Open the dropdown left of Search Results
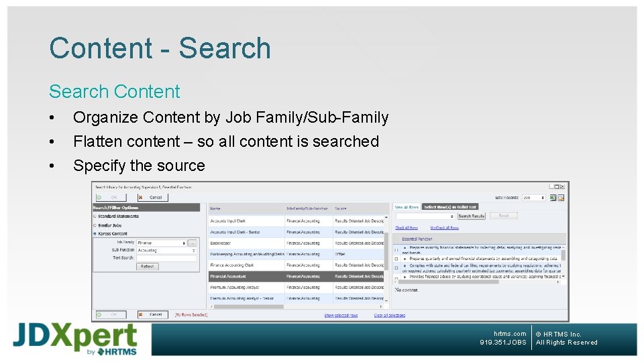This screenshot has height=362, width=644. click(425, 216)
